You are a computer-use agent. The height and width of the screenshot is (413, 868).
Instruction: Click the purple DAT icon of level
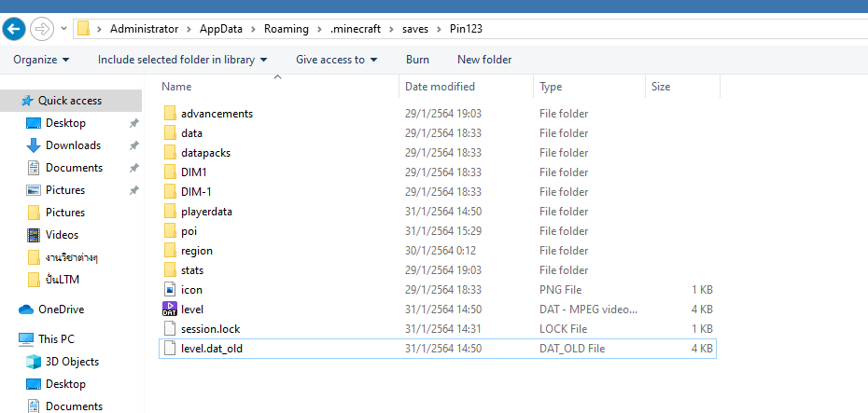170,310
